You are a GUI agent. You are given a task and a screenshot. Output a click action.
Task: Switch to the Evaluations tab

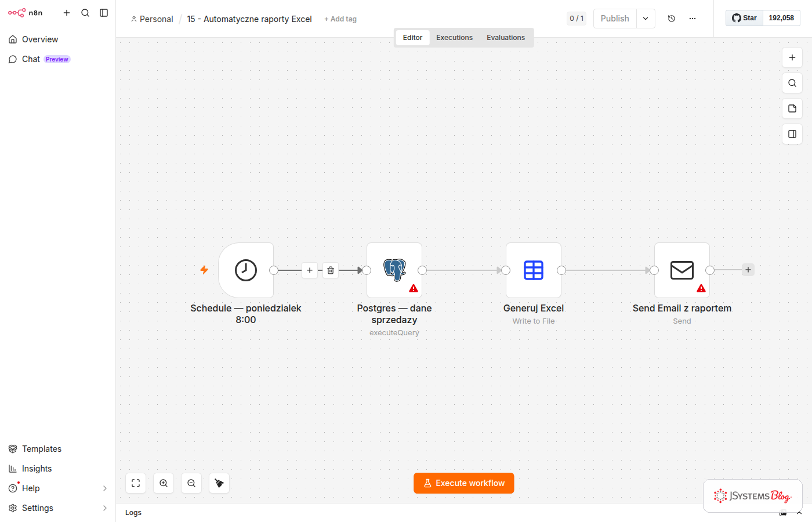click(x=506, y=38)
